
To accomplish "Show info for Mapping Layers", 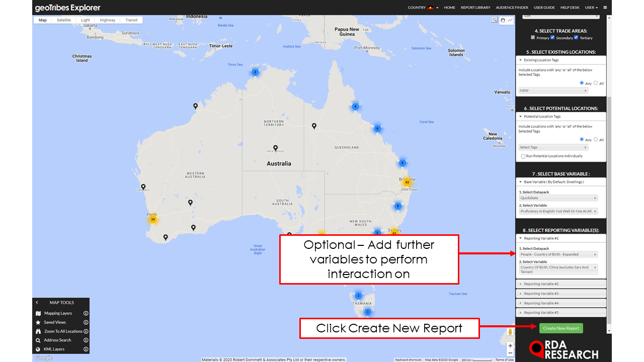I will [86, 313].
